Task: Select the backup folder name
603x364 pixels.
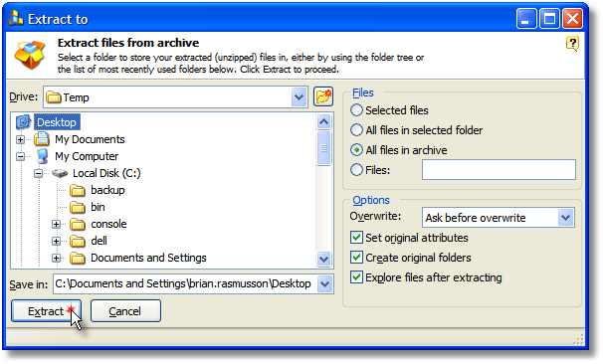Action: 107,190
